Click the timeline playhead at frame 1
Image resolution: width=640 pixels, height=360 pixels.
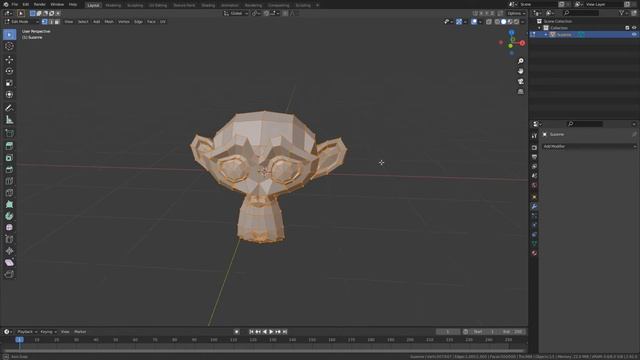click(x=19, y=340)
